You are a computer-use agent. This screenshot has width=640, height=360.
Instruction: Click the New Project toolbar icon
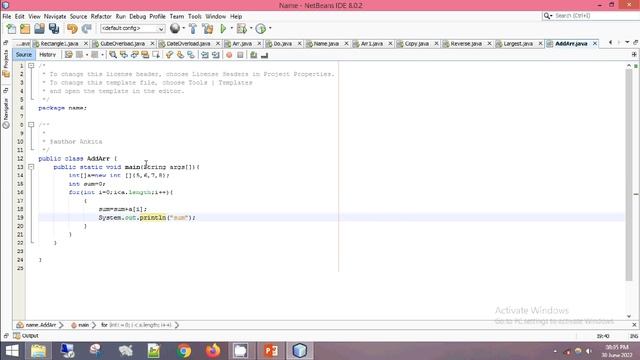(25, 29)
